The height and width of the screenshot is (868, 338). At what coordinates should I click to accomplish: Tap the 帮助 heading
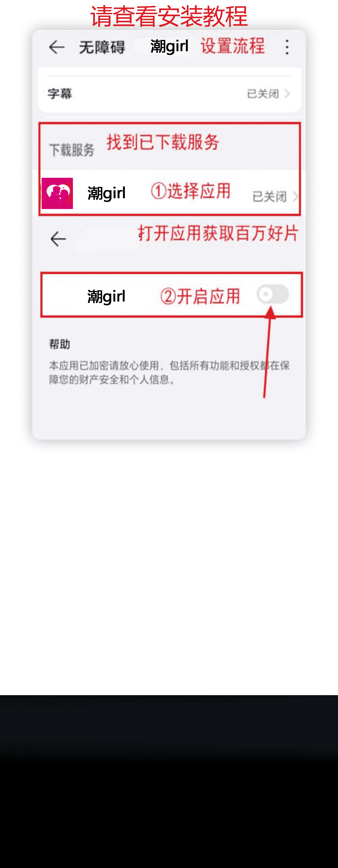tap(60, 344)
